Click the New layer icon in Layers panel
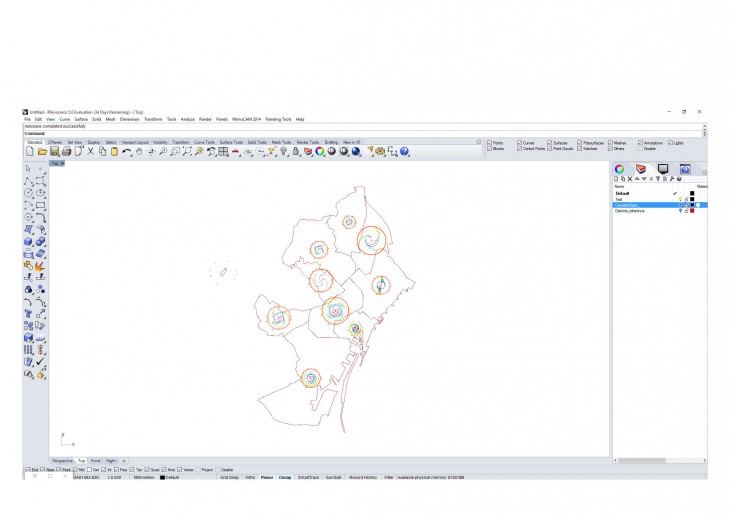Image resolution: width=730 pixels, height=516 pixels. (617, 179)
